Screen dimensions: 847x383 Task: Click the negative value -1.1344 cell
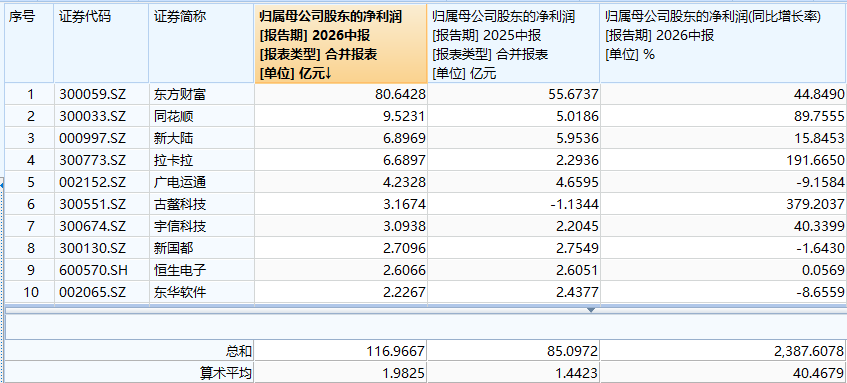(x=514, y=204)
